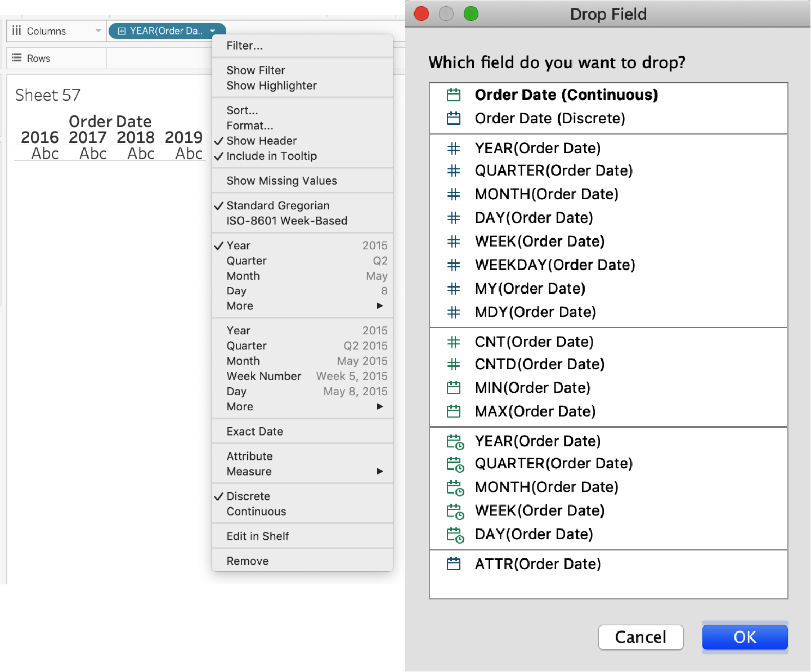Click OK in Drop Field dialog
The width and height of the screenshot is (811, 672).
745,637
